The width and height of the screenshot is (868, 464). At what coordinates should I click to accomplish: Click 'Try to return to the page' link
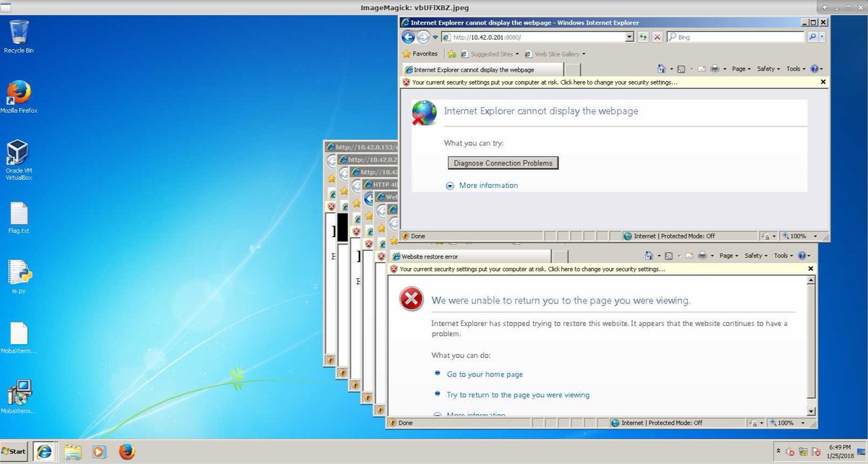tap(518, 395)
